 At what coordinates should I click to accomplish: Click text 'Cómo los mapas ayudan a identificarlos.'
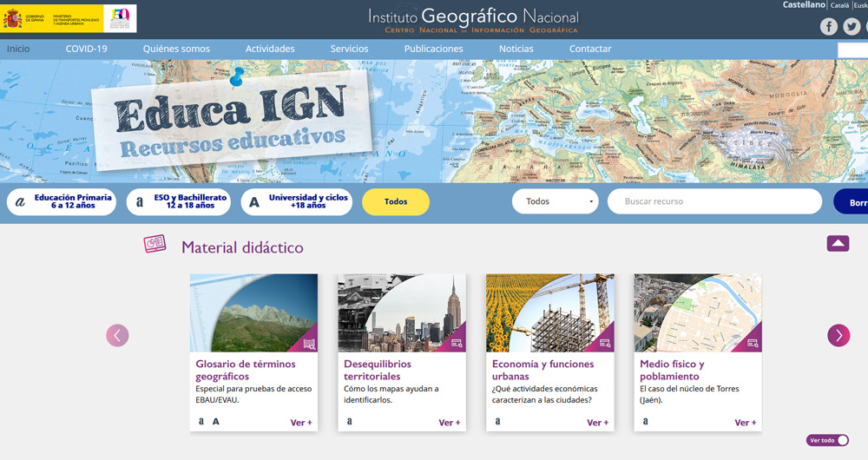[391, 394]
